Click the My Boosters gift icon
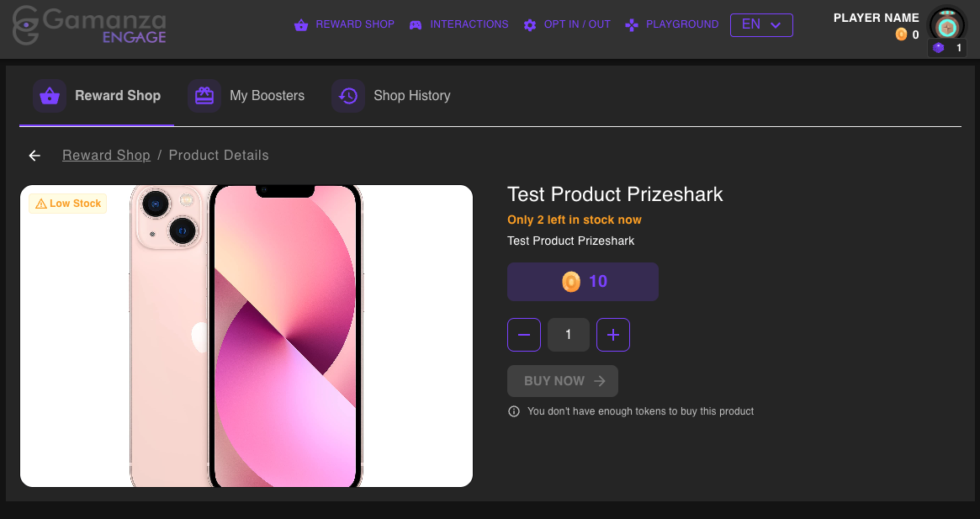980x519 pixels. tap(204, 96)
